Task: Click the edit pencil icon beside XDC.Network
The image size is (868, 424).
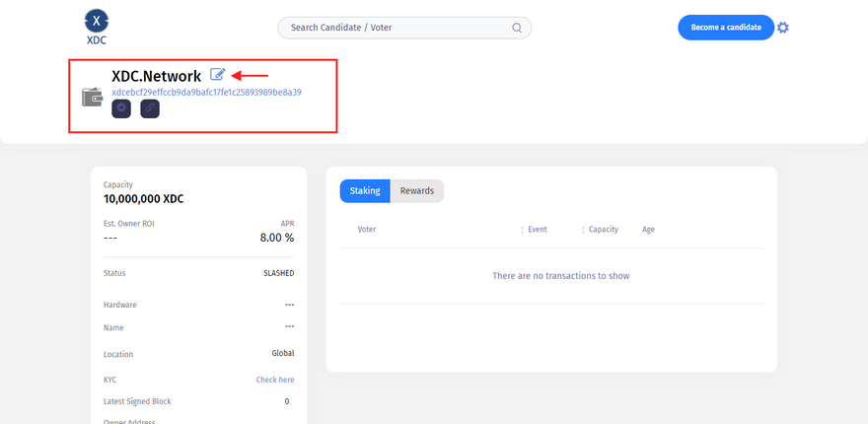Action: tap(218, 75)
